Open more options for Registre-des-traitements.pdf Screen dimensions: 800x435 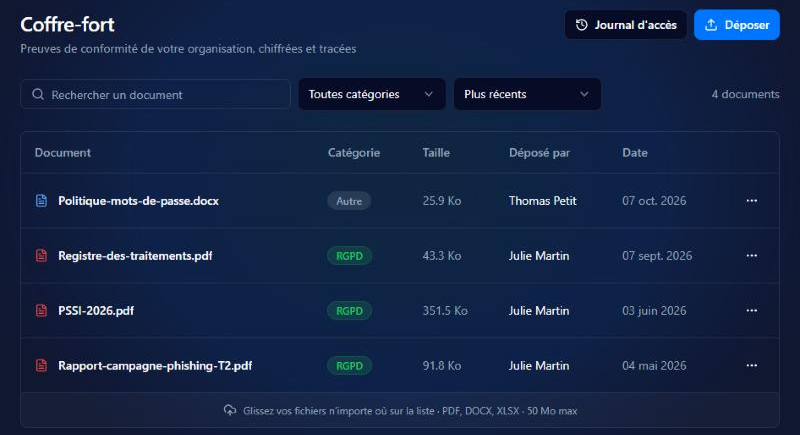point(752,255)
